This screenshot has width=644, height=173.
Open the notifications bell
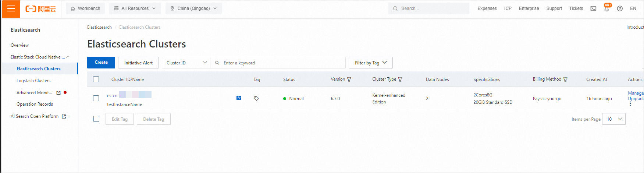pyautogui.click(x=606, y=8)
